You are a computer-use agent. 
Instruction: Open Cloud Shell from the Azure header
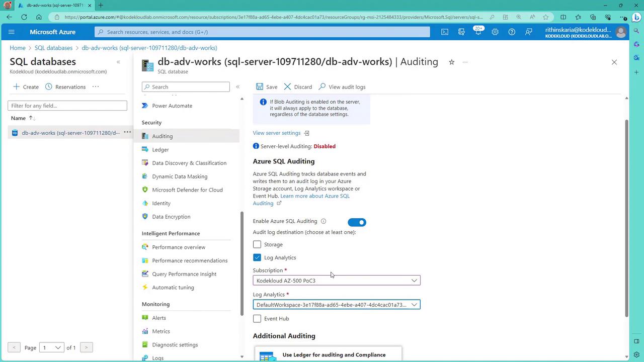coord(445,32)
